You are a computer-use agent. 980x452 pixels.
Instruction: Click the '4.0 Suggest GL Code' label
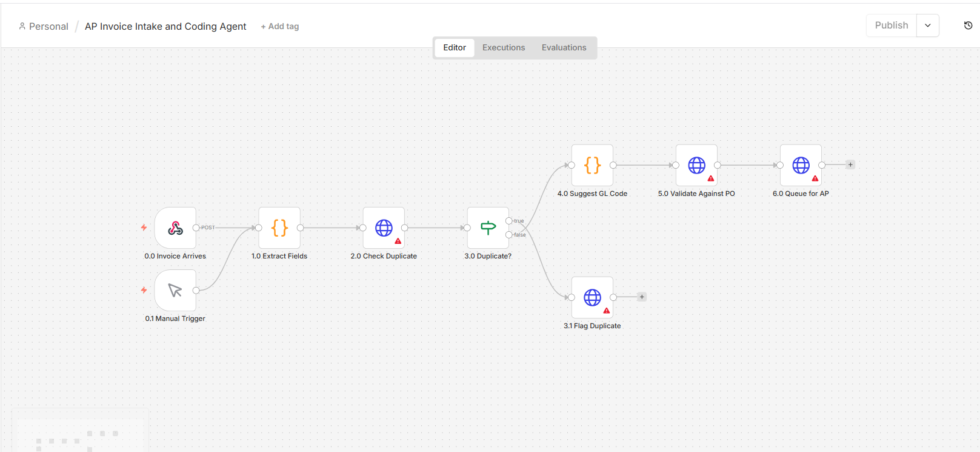pos(592,194)
